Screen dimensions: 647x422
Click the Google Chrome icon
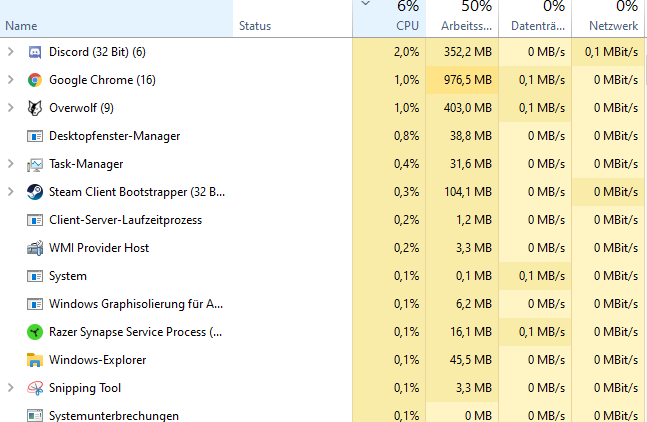click(x=35, y=80)
